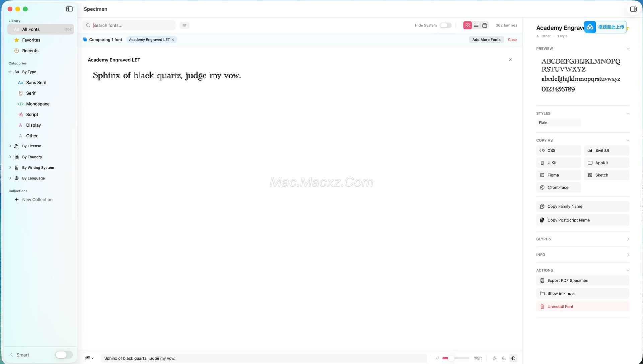Toggle the left sidebar panel icon
Viewport: 643px width, 364px height.
tap(69, 9)
